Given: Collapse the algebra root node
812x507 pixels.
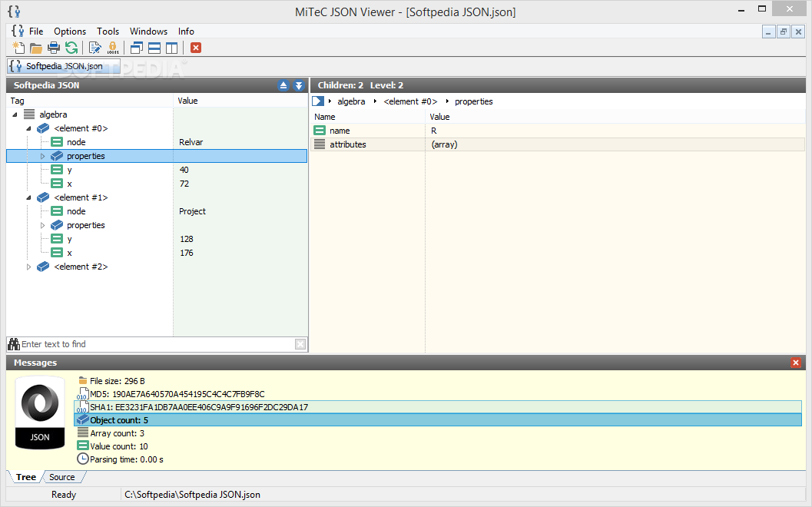Looking at the screenshot, I should (15, 114).
